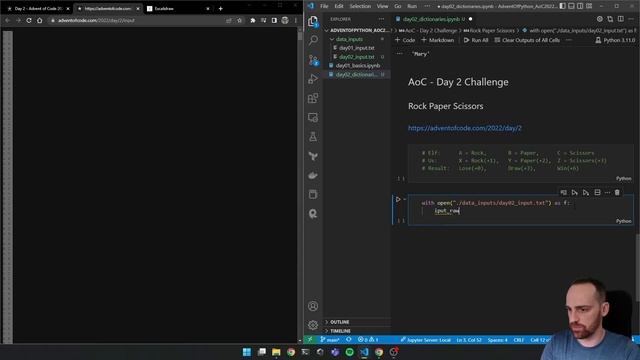The image size is (640, 360).
Task: Open the Testing flask view
Action: click(x=313, y=137)
